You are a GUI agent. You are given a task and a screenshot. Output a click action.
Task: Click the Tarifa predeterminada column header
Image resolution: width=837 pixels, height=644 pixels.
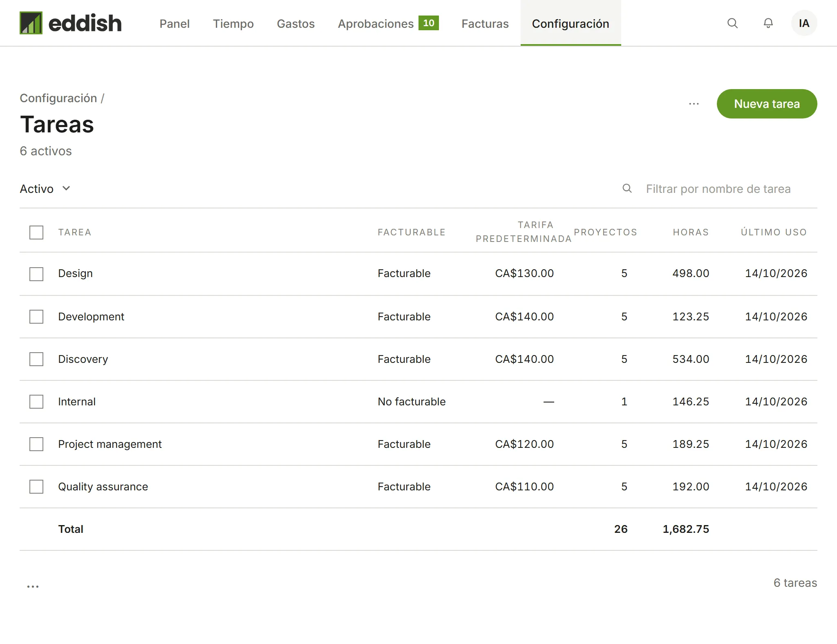tap(524, 232)
